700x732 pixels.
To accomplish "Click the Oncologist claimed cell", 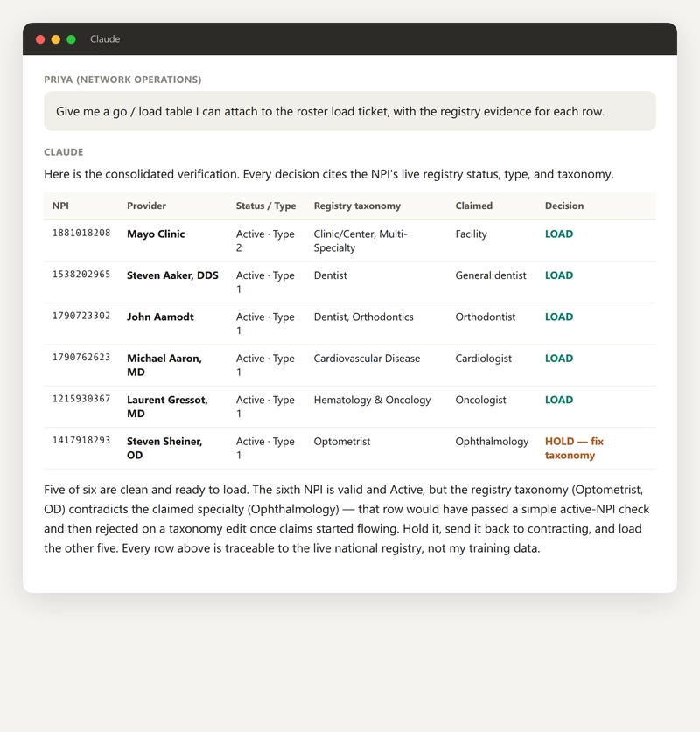I will [x=480, y=400].
